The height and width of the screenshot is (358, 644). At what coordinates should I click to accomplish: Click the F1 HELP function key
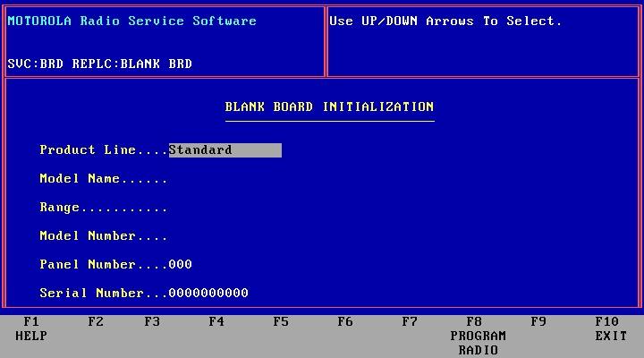tap(31, 328)
